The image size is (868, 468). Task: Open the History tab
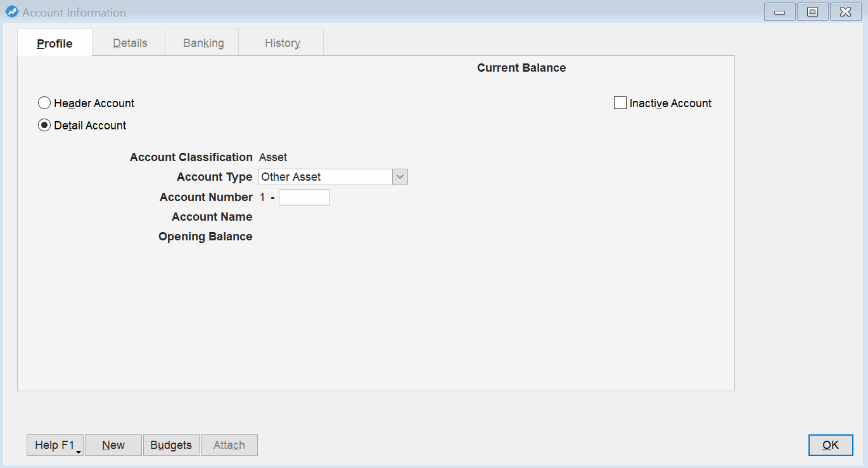pos(281,42)
